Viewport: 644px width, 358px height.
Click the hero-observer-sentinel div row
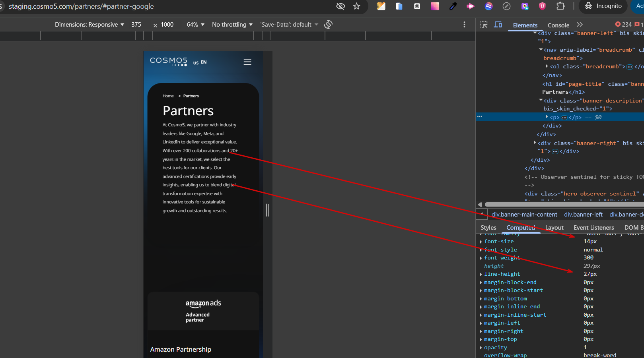[x=584, y=194]
